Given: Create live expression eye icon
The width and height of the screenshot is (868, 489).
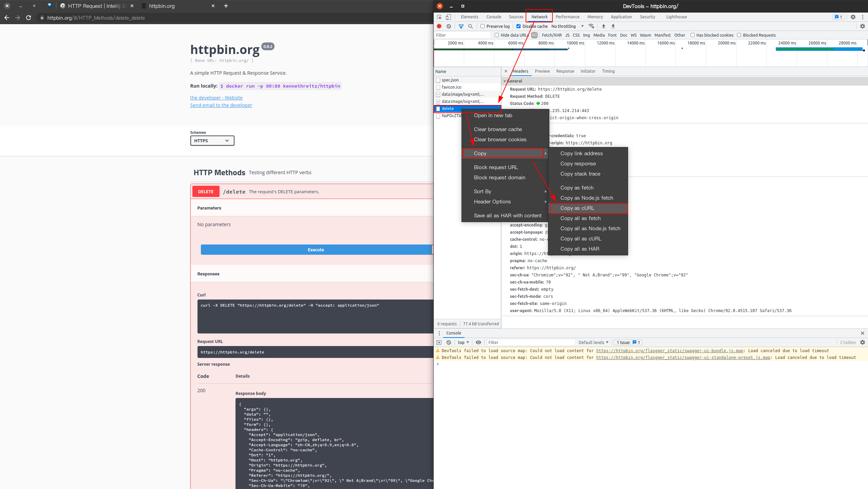Looking at the screenshot, I should [478, 342].
